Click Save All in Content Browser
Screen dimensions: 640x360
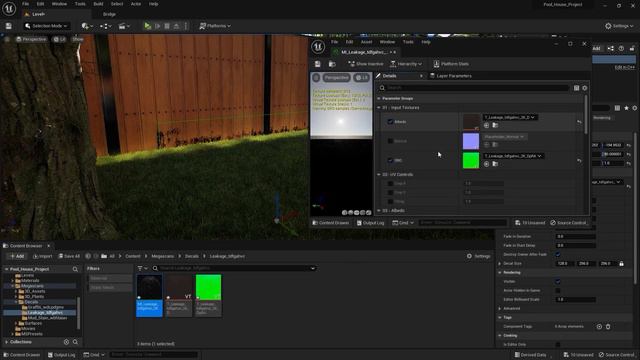click(69, 256)
